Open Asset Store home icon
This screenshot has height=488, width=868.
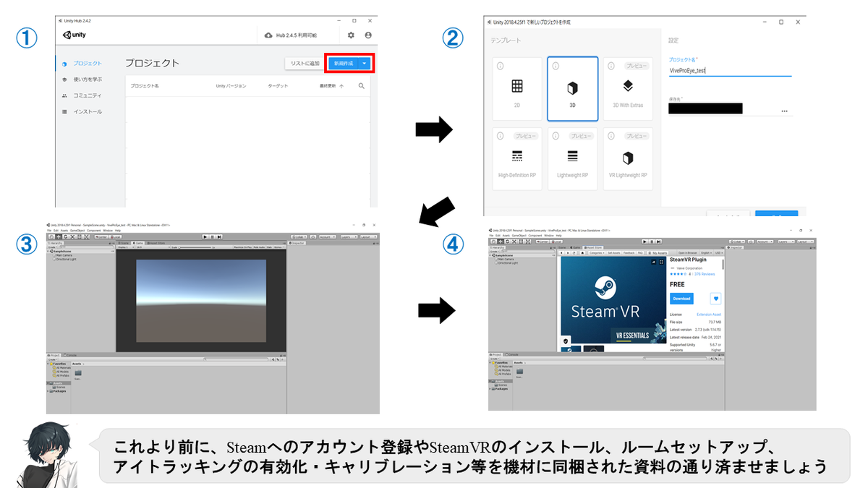(x=582, y=253)
